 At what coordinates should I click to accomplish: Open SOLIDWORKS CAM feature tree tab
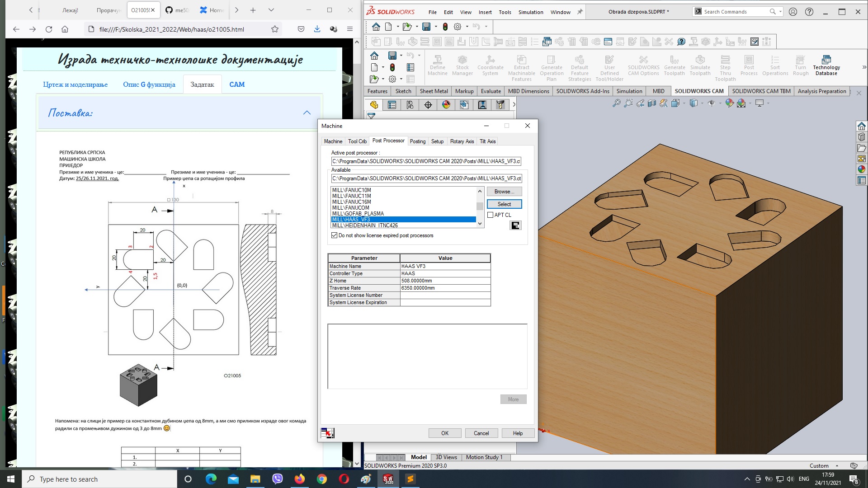point(464,105)
